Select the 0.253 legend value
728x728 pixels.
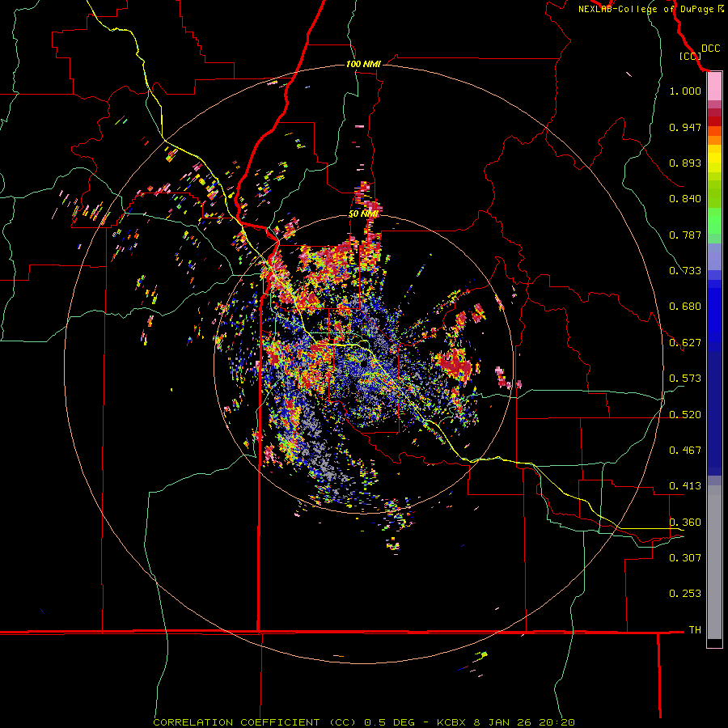pyautogui.click(x=685, y=594)
